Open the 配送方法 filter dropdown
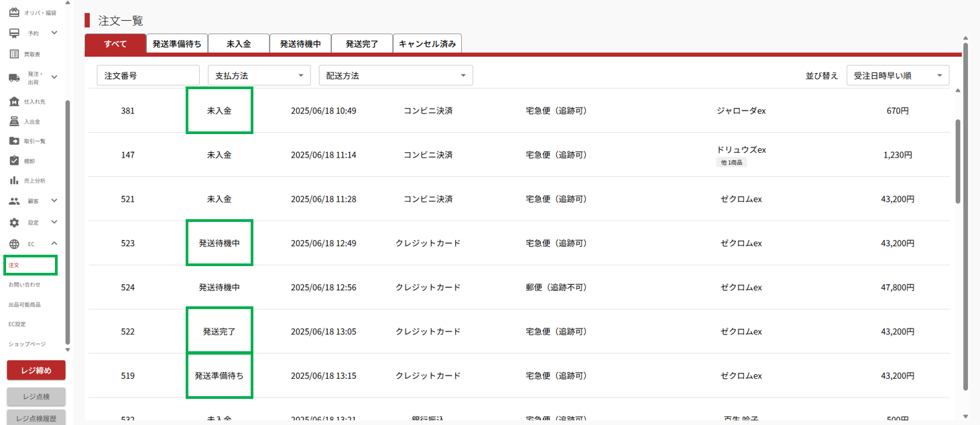 (x=395, y=76)
